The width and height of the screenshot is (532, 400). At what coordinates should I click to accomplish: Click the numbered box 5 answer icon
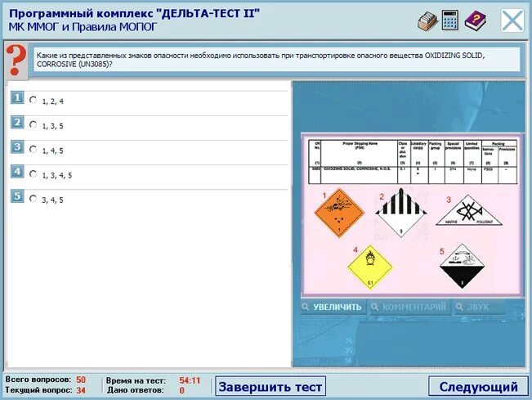pyautogui.click(x=17, y=196)
